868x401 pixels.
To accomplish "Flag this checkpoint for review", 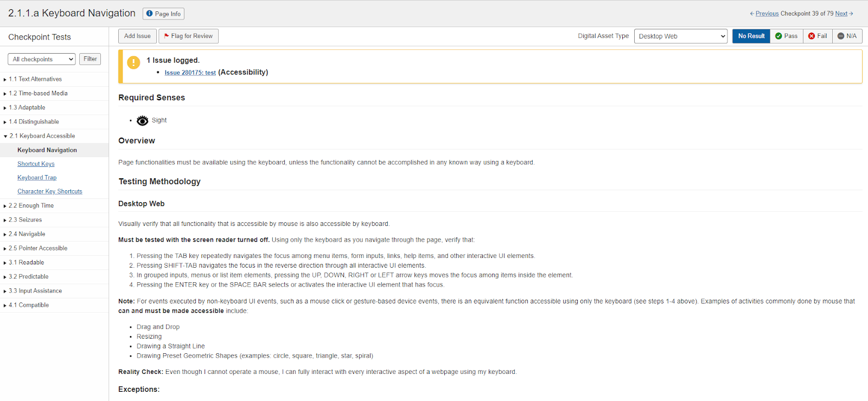I will coord(188,36).
